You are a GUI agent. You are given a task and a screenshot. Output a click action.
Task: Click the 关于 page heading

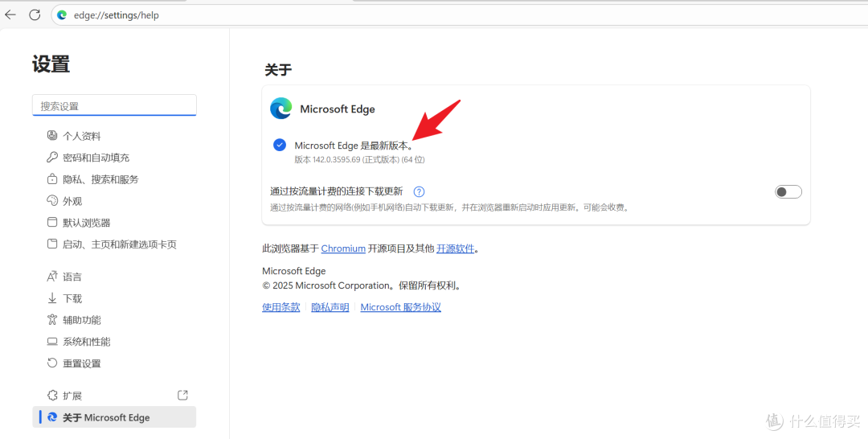[278, 70]
